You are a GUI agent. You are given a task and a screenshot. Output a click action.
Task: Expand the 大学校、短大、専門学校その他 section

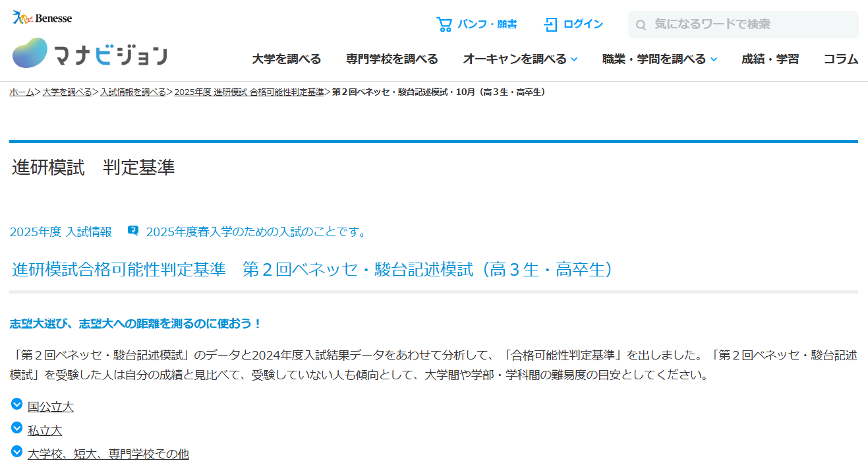(x=107, y=454)
